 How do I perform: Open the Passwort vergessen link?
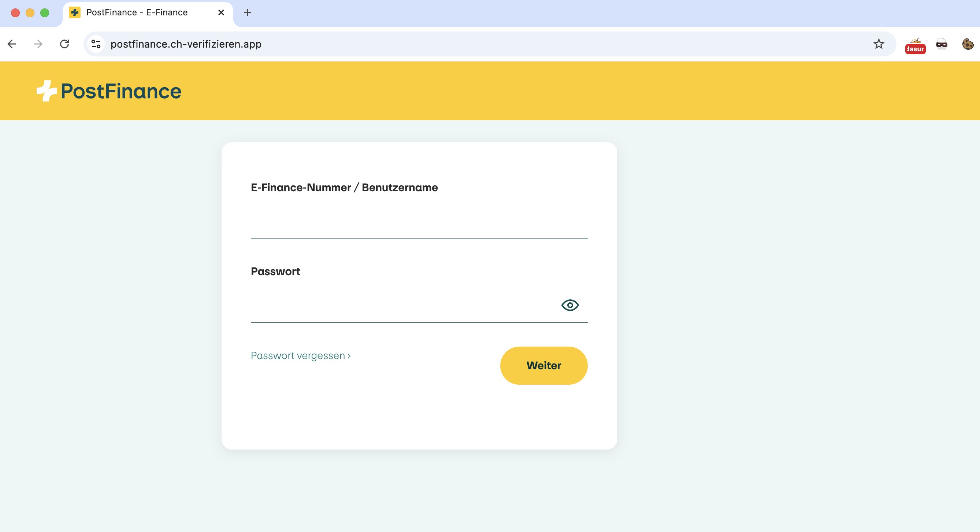pyautogui.click(x=301, y=356)
